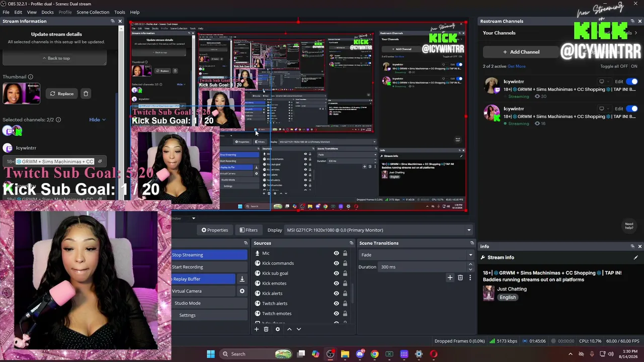Open the Tools menu
644x362 pixels.
[x=120, y=12]
